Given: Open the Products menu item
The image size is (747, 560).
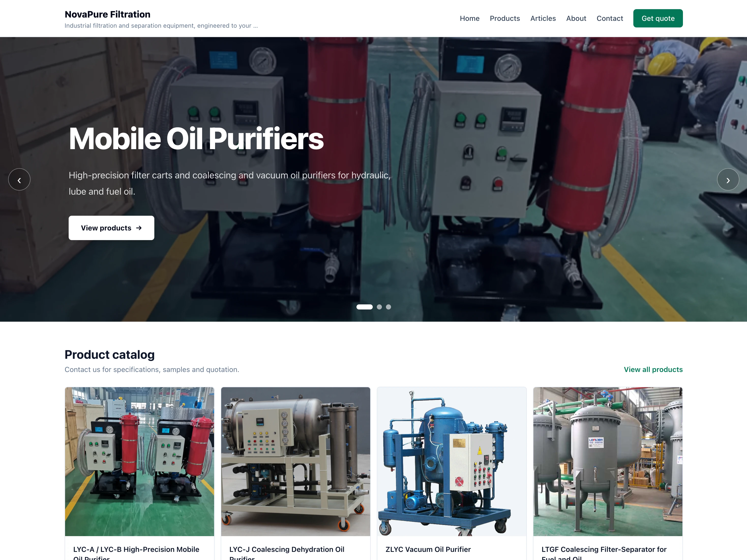Looking at the screenshot, I should [504, 18].
